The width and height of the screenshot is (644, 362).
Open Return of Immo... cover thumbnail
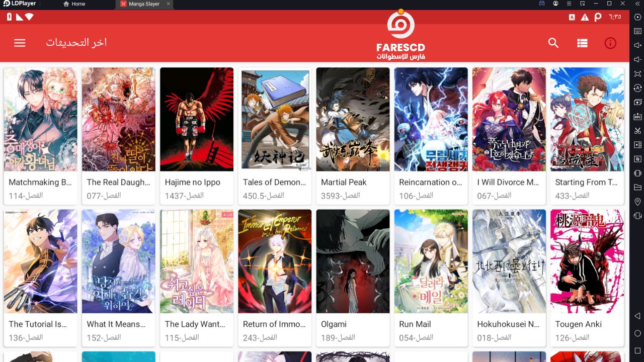275,261
